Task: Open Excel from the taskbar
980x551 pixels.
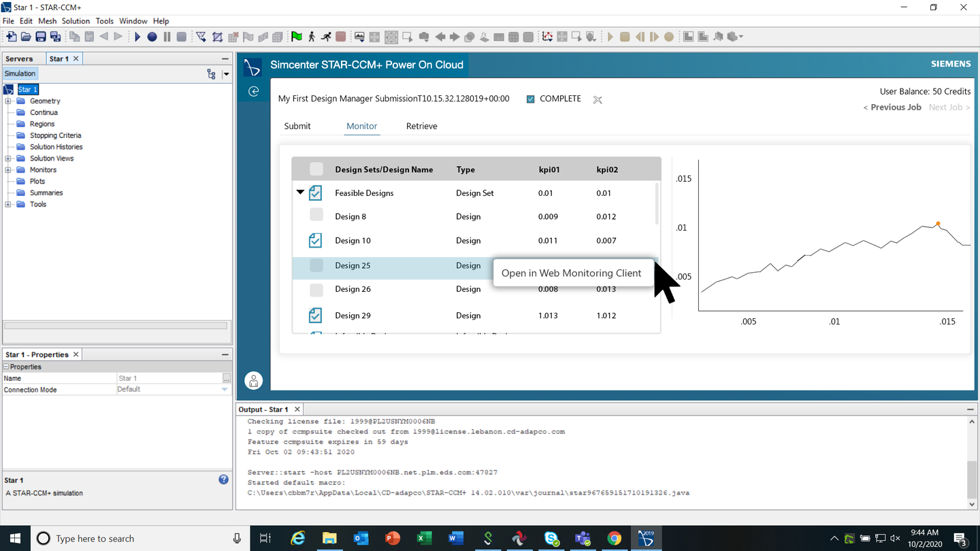Action: (x=424, y=539)
